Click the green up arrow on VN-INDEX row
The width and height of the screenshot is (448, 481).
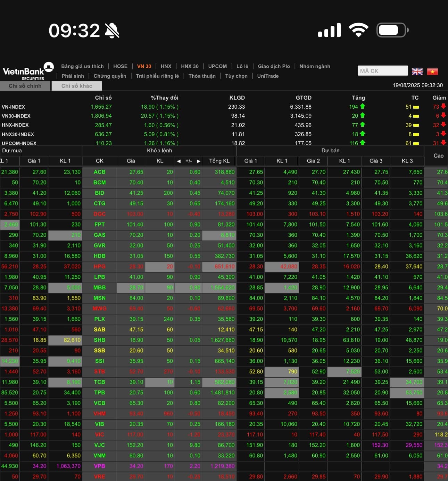[x=363, y=107]
